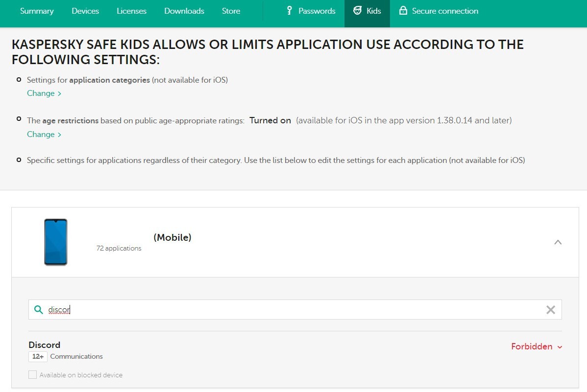Enable Available on blocked device checkbox
The width and height of the screenshot is (587, 392).
click(x=33, y=375)
